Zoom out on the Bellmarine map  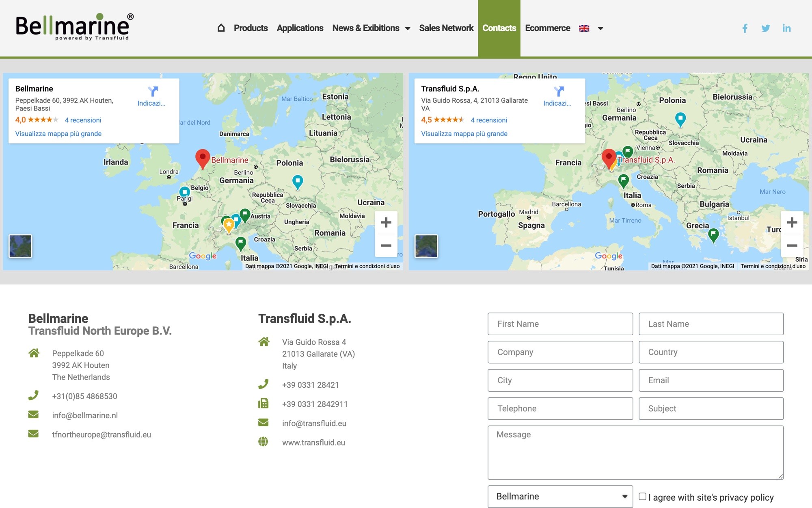click(x=386, y=245)
